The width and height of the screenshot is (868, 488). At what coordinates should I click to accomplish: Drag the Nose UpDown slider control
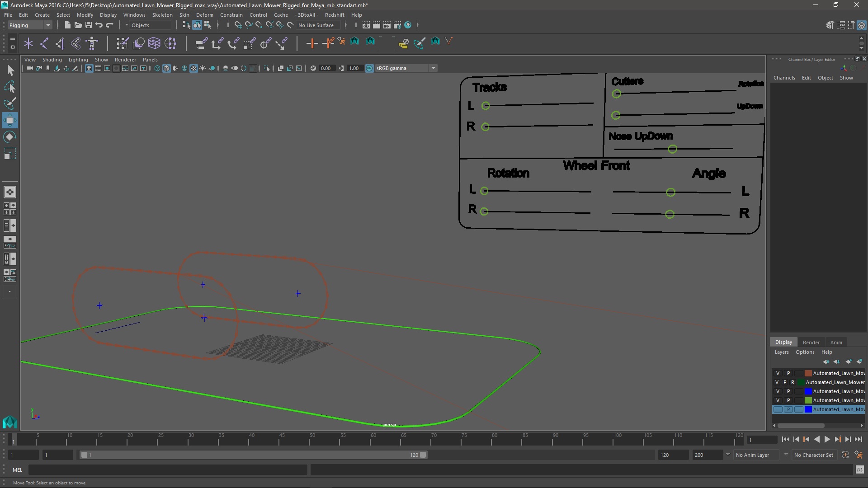click(671, 148)
